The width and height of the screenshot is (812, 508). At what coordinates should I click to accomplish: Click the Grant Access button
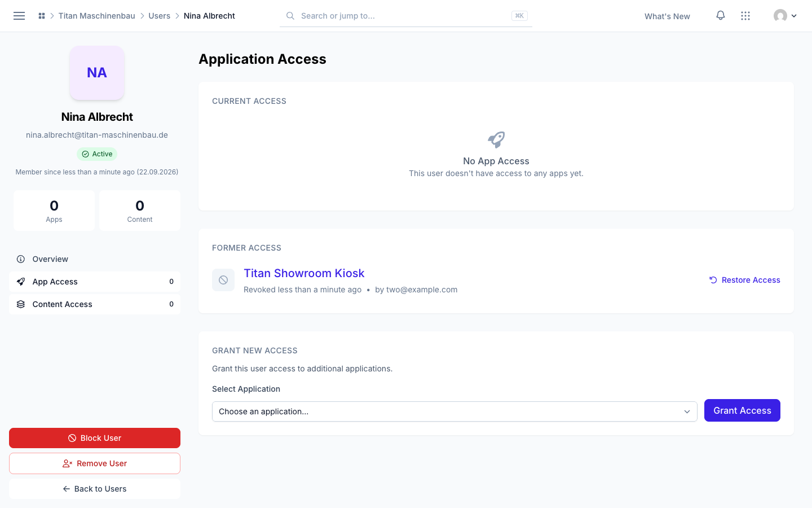point(742,410)
